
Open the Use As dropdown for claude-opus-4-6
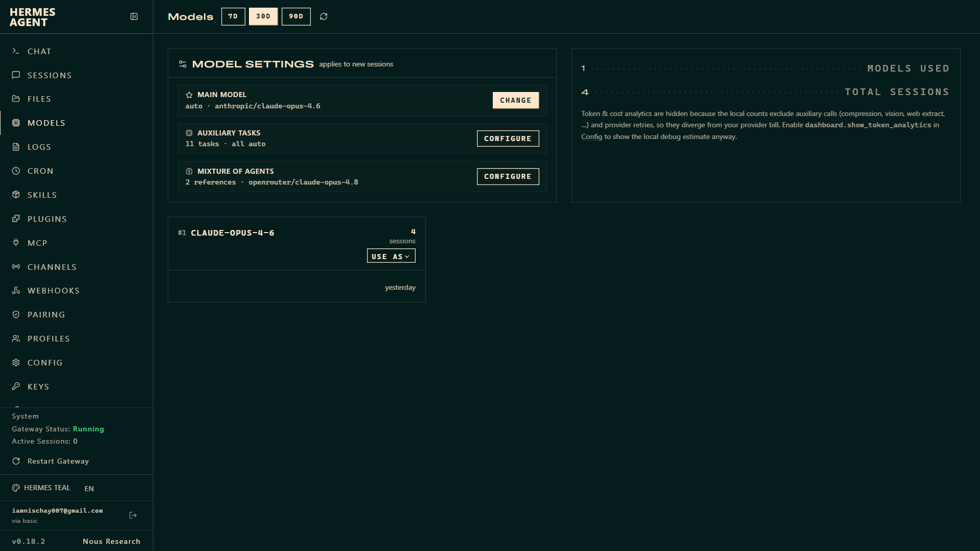click(x=391, y=256)
